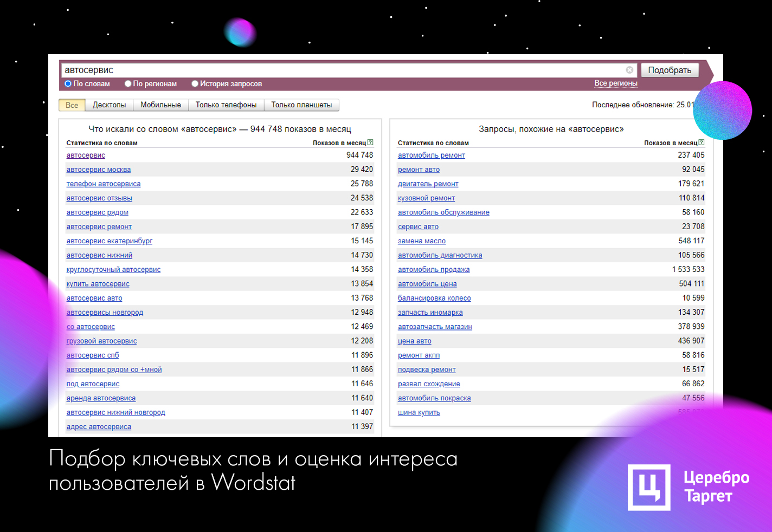Open the 'автосервис' keyword link
772x532 pixels.
[x=86, y=155]
